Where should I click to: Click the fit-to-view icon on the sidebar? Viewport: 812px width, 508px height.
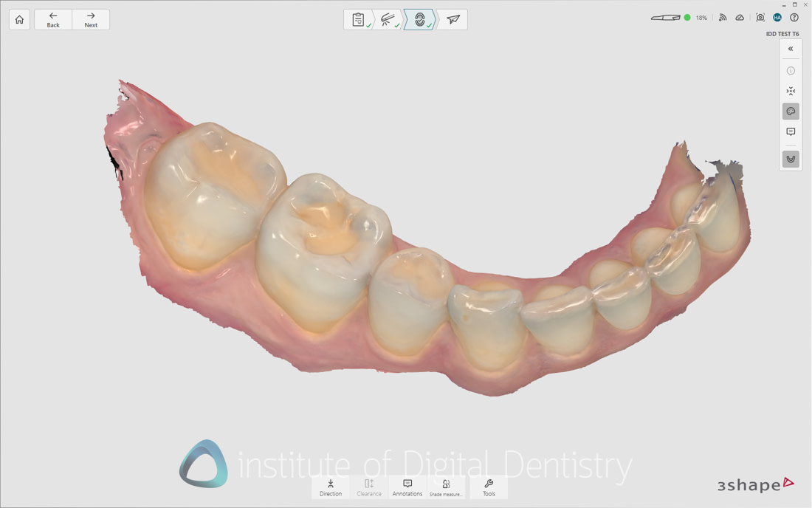790,90
